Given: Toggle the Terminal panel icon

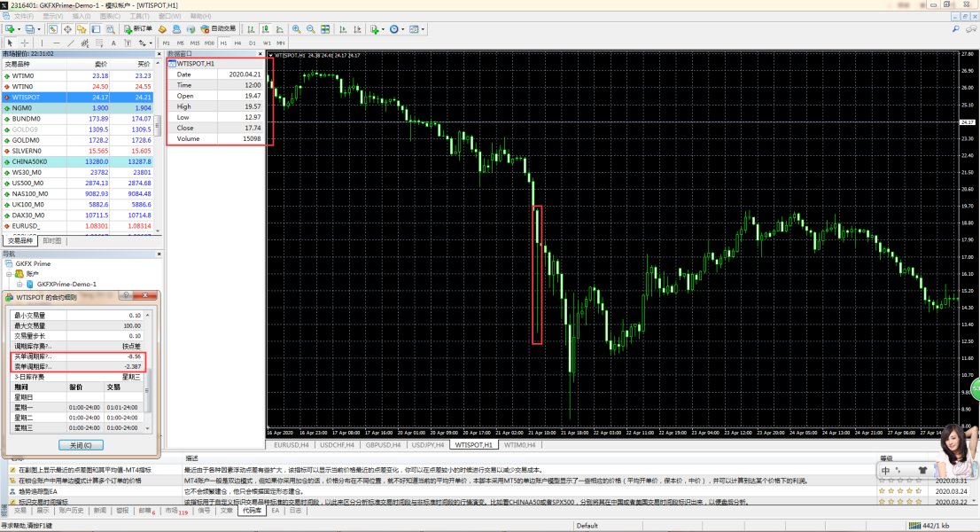Looking at the screenshot, I should click(x=96, y=28).
